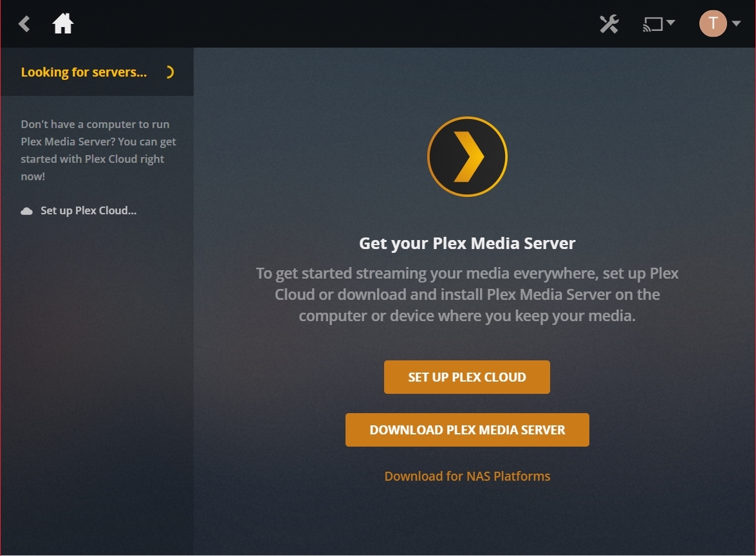Open the cast player icon

coord(653,24)
